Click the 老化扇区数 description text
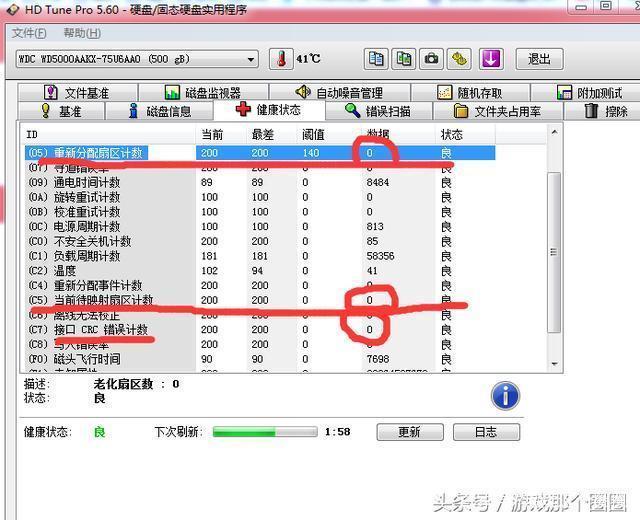The height and width of the screenshot is (520, 640). pyautogui.click(x=136, y=384)
